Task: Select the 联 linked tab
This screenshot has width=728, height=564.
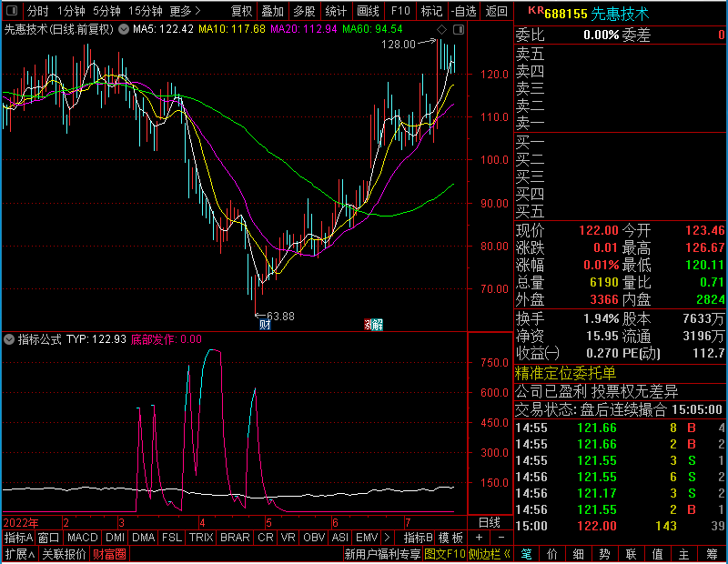Action: [631, 554]
